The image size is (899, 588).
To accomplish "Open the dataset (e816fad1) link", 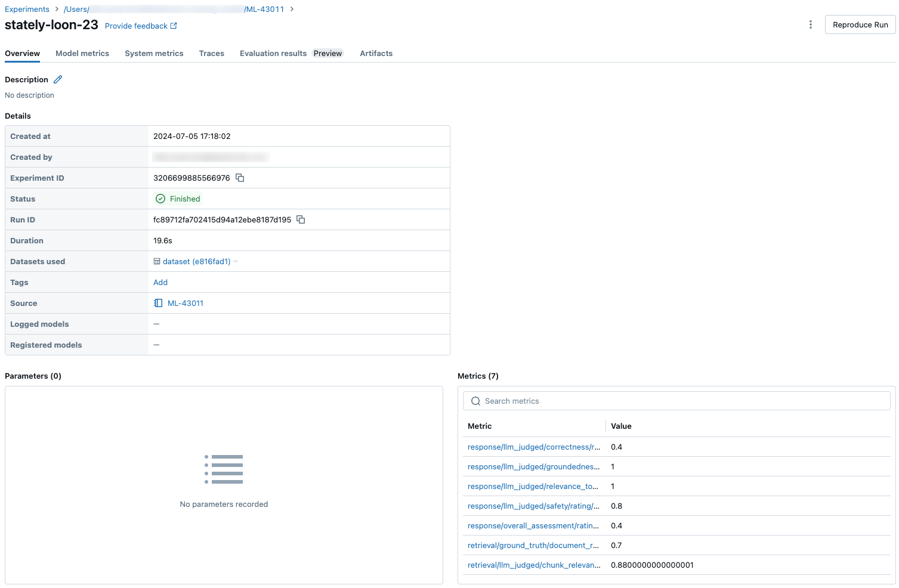I will [196, 261].
